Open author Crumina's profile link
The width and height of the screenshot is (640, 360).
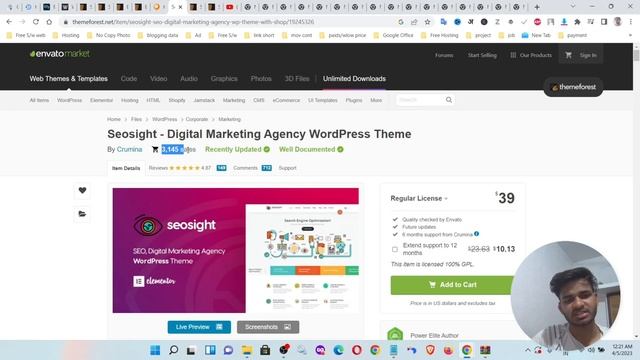click(129, 149)
